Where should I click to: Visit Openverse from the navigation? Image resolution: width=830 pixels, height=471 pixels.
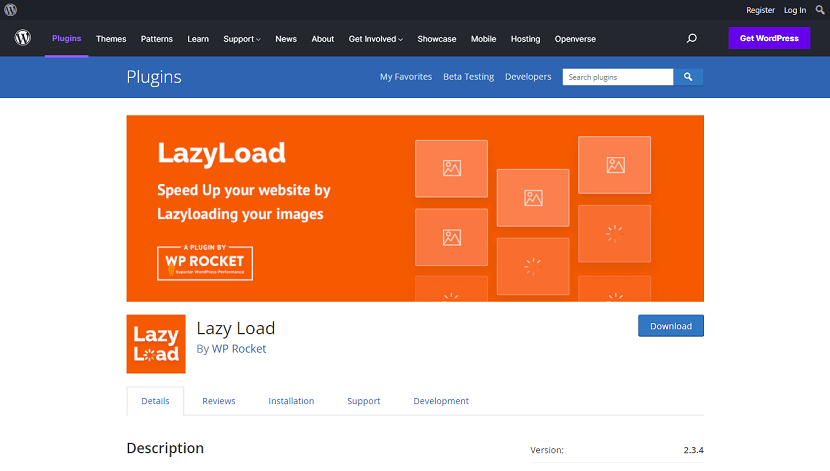pos(575,39)
